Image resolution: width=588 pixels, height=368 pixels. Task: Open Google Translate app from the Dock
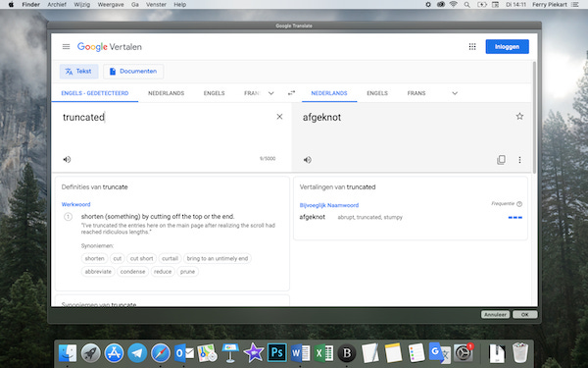439,353
